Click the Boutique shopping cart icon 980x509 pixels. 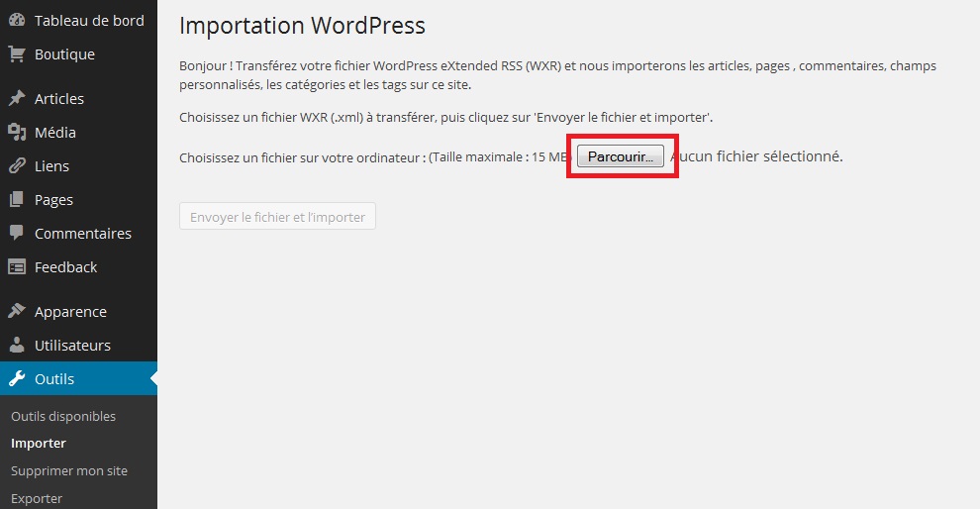click(17, 54)
